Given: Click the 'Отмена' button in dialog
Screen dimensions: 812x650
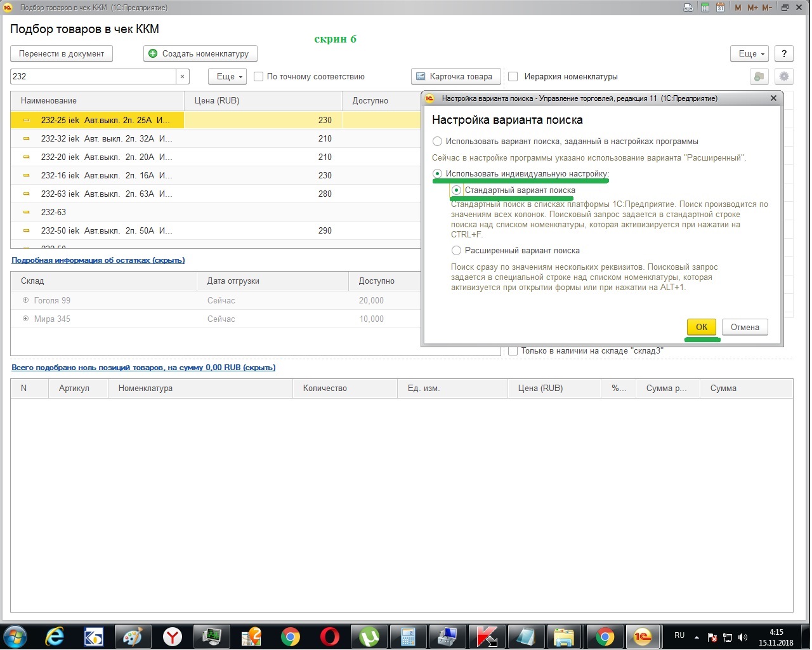Looking at the screenshot, I should pyautogui.click(x=744, y=328).
